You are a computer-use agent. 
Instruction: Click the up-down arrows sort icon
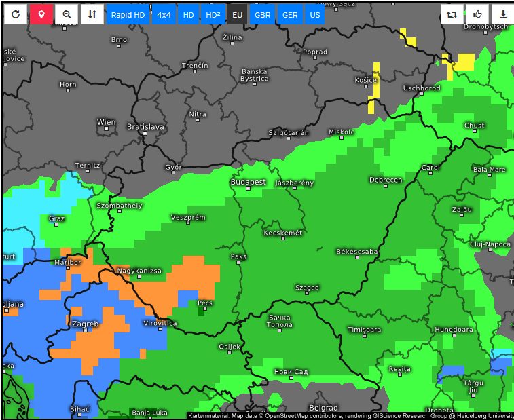tap(92, 14)
